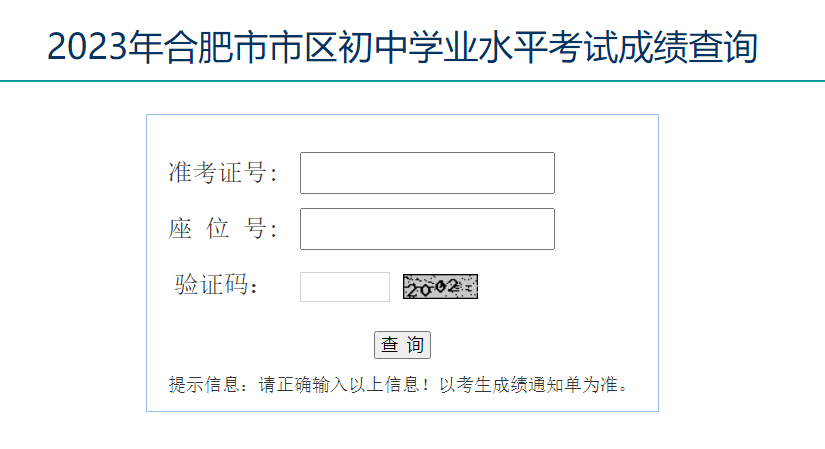The width and height of the screenshot is (825, 449).
Task: Click the "询" character on the query button
Action: tap(415, 345)
